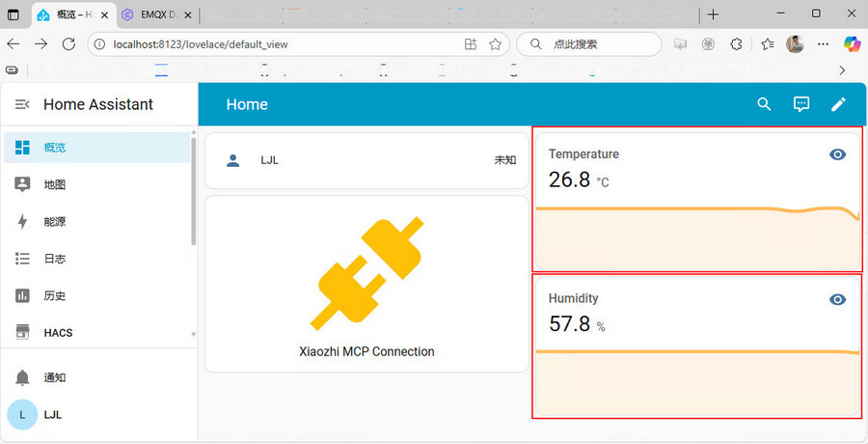868x444 pixels.
Task: Open the browser settings three-dots menu
Action: [824, 44]
